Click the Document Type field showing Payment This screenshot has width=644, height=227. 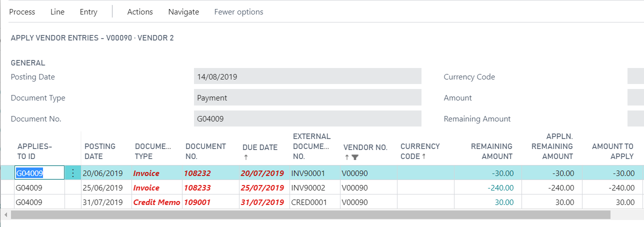pyautogui.click(x=307, y=97)
